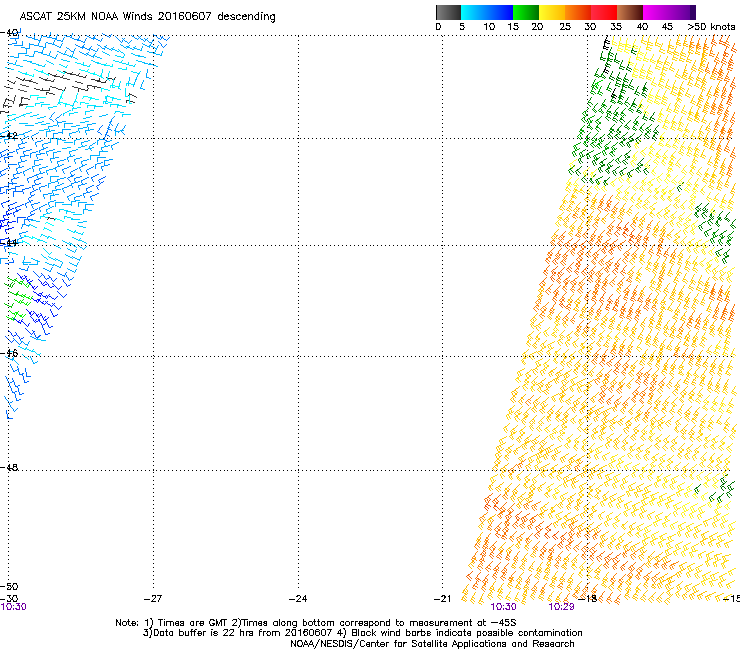Viewport: 740px width, 650px height.
Task: Click the '45' label under the color scale
Action: pos(667,27)
